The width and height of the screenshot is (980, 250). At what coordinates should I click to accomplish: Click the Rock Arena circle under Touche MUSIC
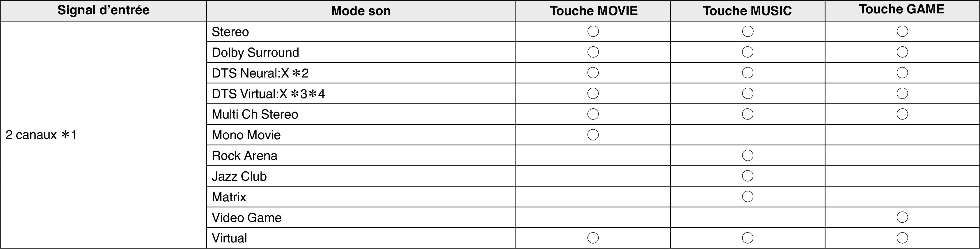click(x=748, y=156)
